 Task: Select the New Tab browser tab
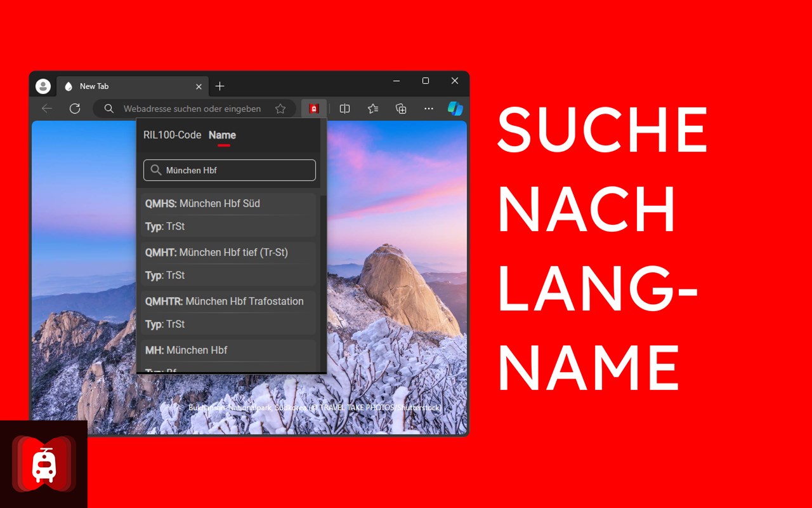coord(133,86)
